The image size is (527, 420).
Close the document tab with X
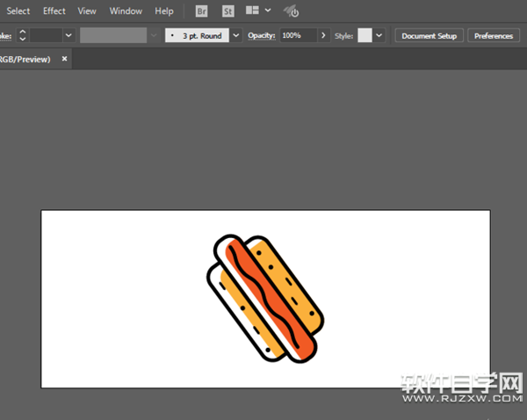(64, 59)
